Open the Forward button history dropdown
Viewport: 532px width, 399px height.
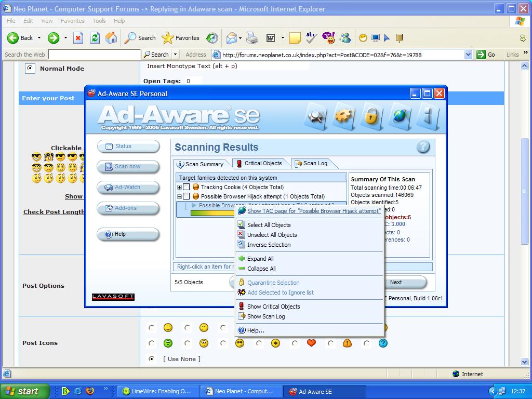tap(65, 37)
